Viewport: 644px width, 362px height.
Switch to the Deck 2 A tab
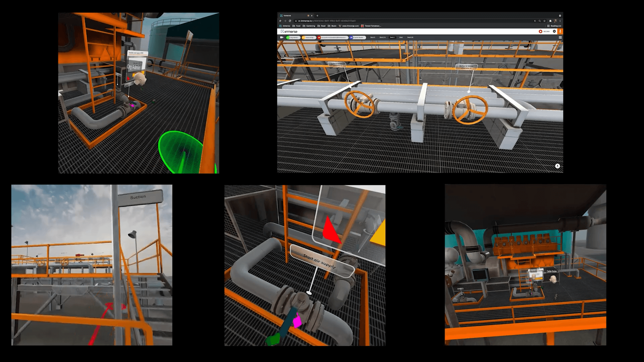point(382,38)
